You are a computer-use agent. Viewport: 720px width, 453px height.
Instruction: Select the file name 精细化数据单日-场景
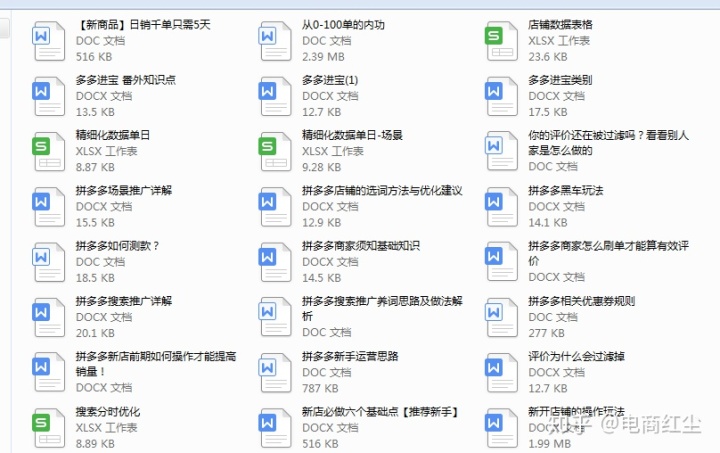(352, 135)
